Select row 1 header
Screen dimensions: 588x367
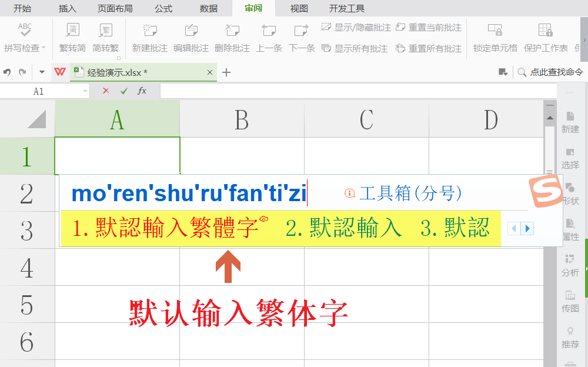click(27, 156)
